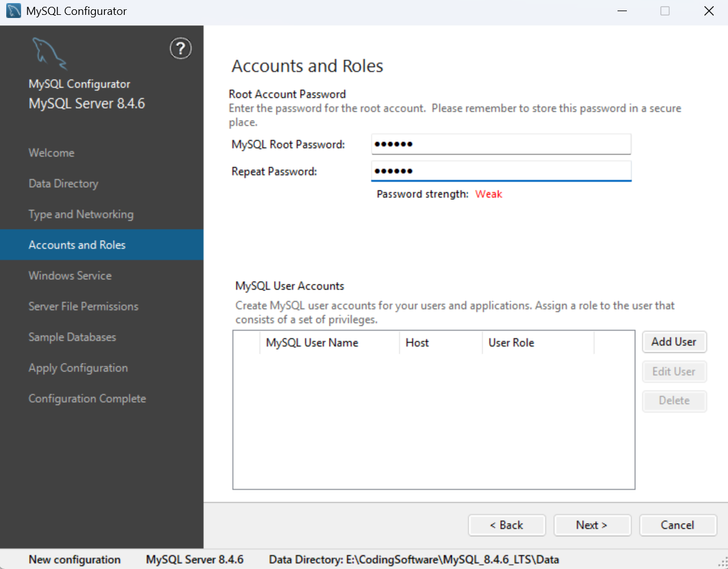Open the Apply Configuration step

[x=78, y=367]
